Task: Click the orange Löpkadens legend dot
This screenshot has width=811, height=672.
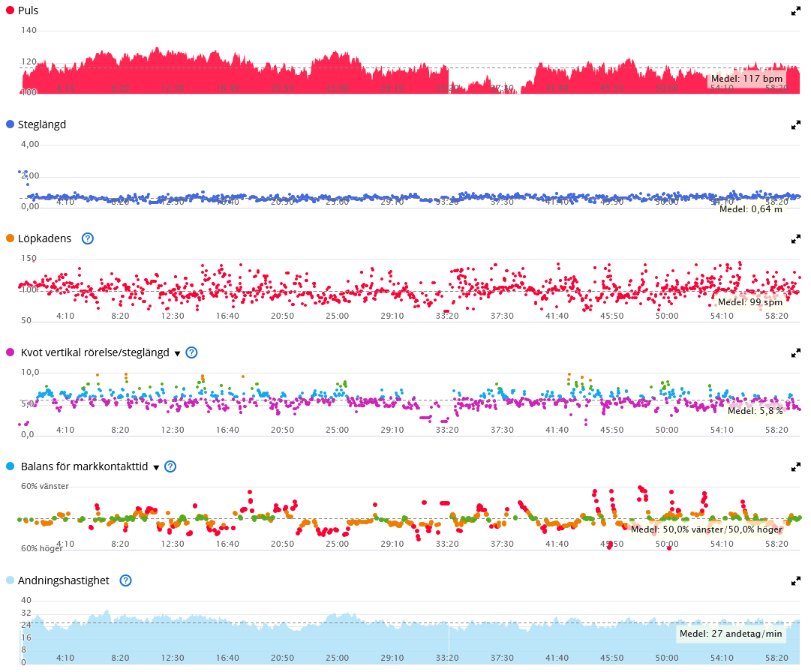Action: (10, 238)
